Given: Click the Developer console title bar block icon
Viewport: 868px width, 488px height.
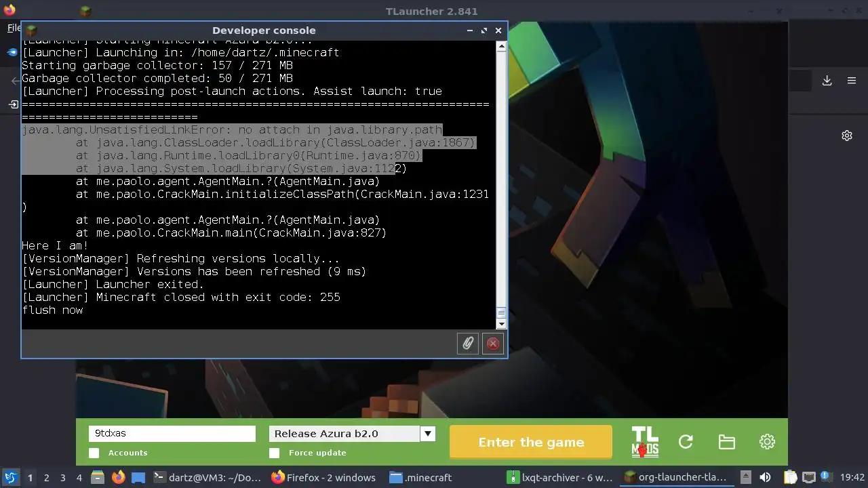Looking at the screenshot, I should point(31,30).
